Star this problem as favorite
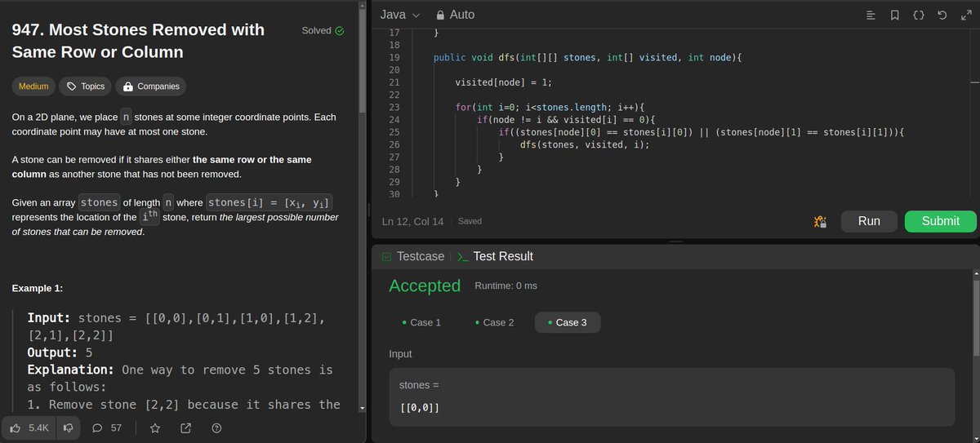The image size is (980, 443). 155,427
